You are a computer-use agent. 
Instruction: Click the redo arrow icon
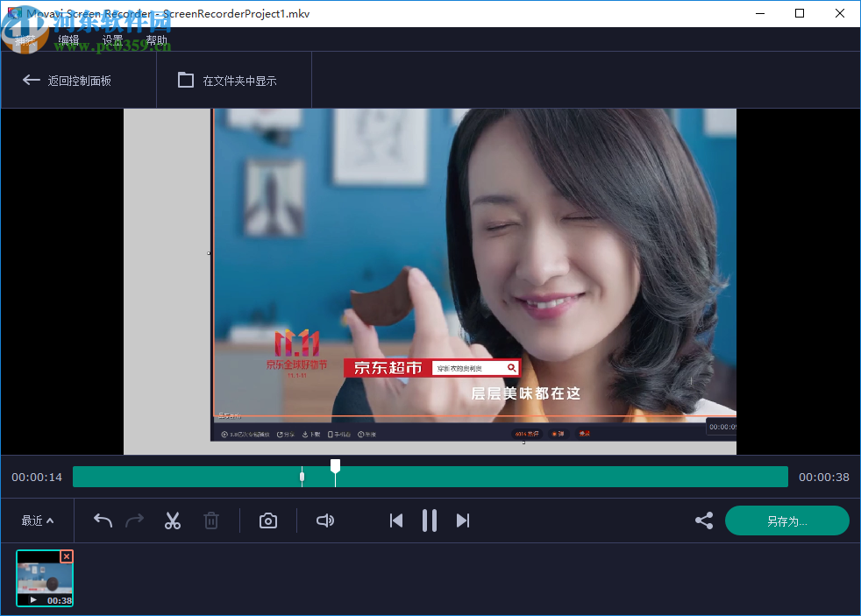[133, 520]
